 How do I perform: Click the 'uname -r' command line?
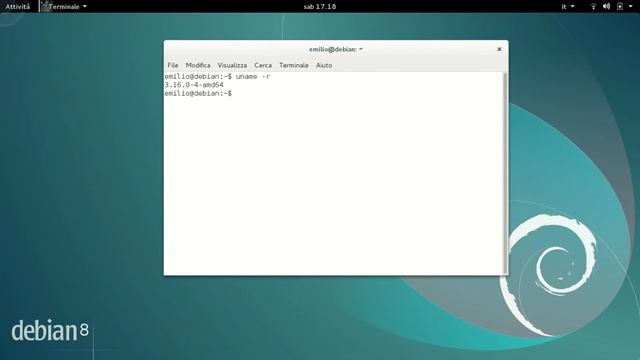(217, 76)
